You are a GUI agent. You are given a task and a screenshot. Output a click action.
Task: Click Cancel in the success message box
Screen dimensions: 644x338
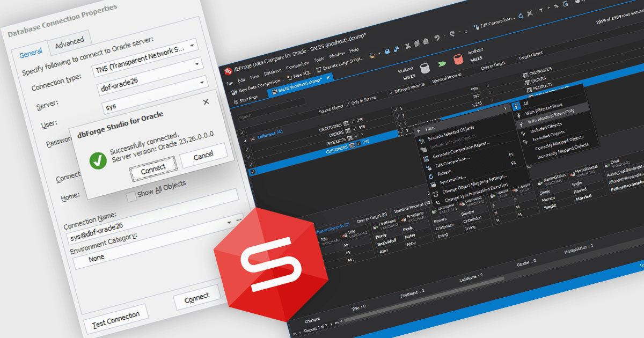point(203,156)
